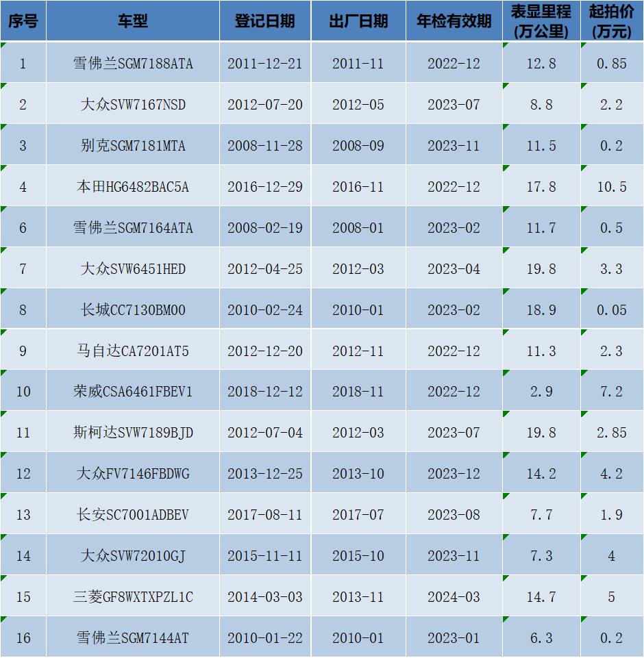Click inspection validity 2023-08
Image resolution: width=644 pixels, height=658 pixels.
tap(454, 514)
